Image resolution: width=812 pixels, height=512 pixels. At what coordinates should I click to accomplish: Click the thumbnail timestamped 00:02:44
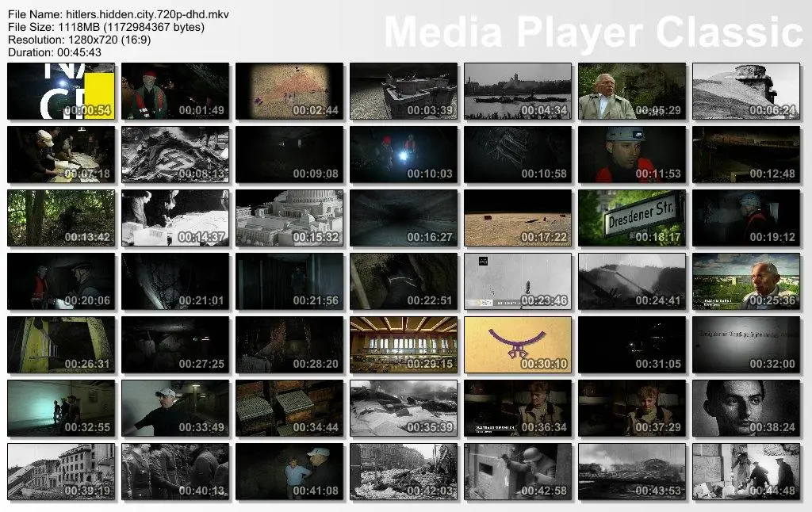click(289, 91)
